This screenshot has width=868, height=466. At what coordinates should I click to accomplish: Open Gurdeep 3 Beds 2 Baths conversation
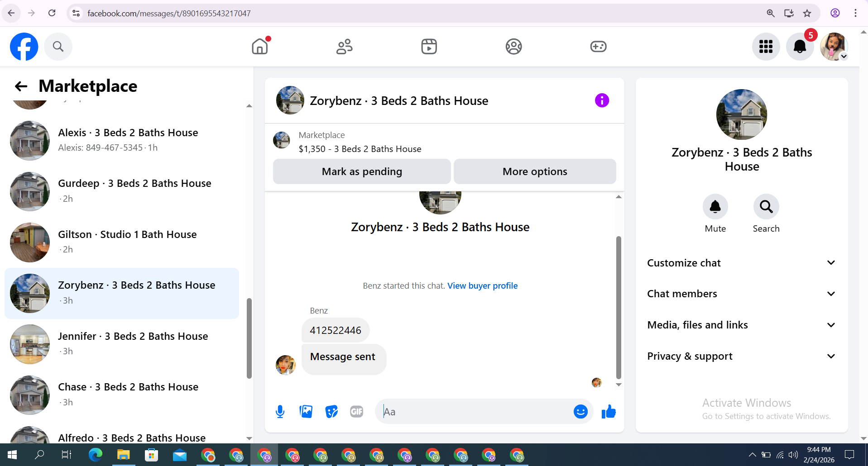coord(122,191)
